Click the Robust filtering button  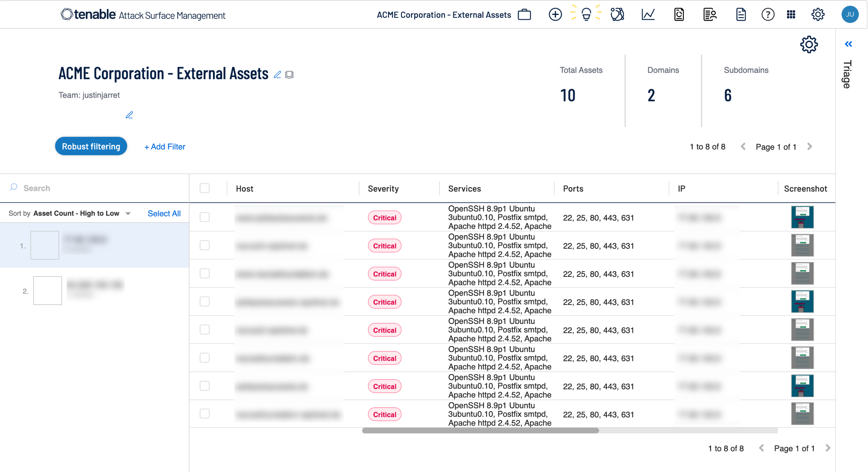point(91,146)
